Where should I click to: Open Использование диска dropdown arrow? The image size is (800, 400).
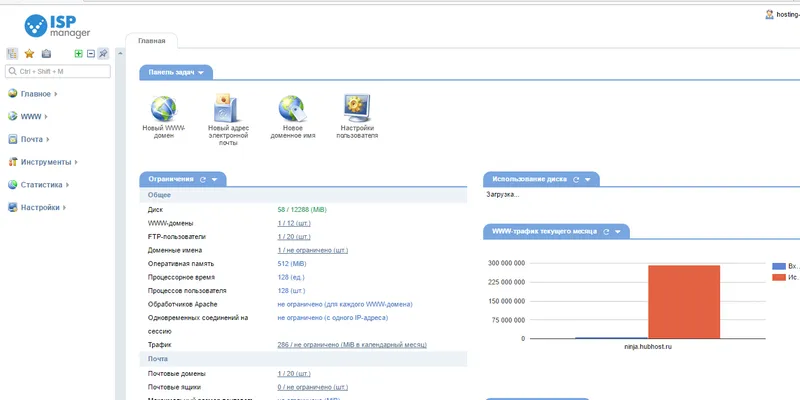tap(588, 180)
